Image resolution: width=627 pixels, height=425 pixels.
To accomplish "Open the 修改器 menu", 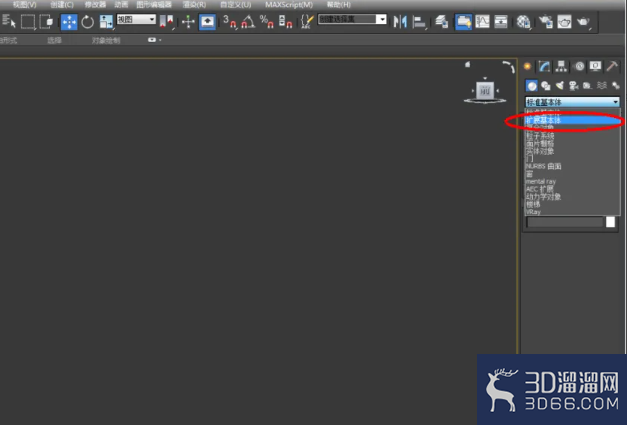I will pos(95,5).
